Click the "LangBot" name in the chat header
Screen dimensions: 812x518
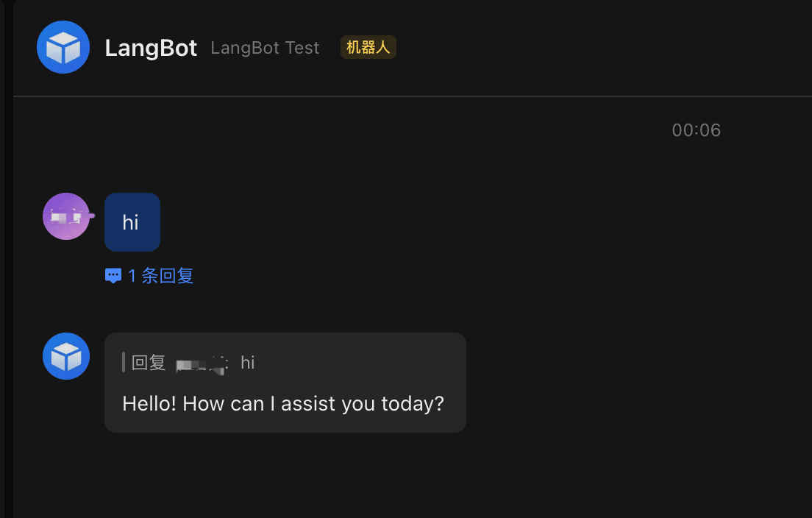pyautogui.click(x=151, y=47)
